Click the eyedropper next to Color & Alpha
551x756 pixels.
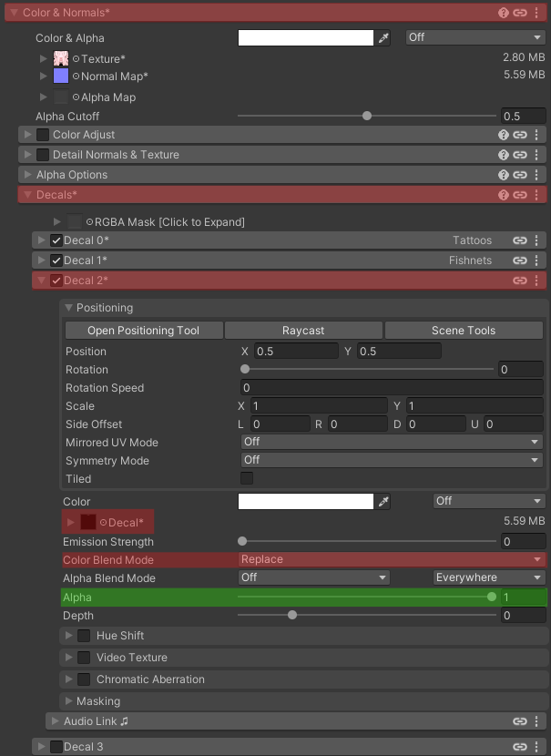click(384, 38)
